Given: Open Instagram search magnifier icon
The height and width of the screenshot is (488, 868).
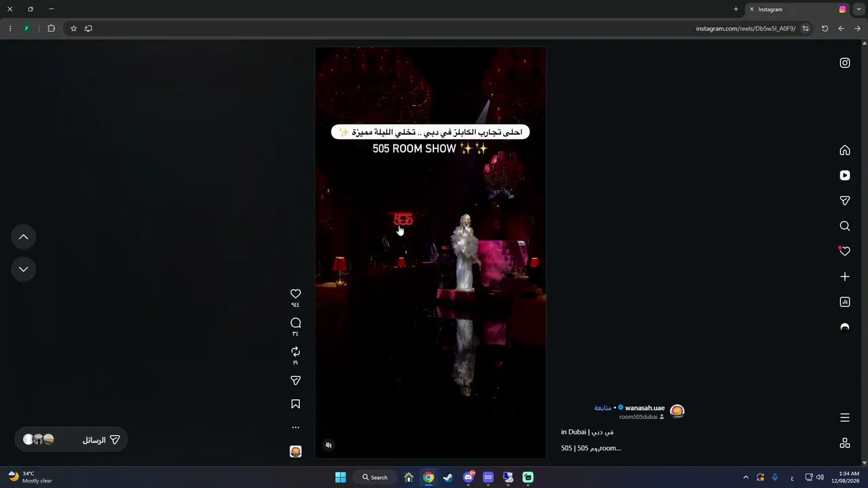Looking at the screenshot, I should 845,226.
